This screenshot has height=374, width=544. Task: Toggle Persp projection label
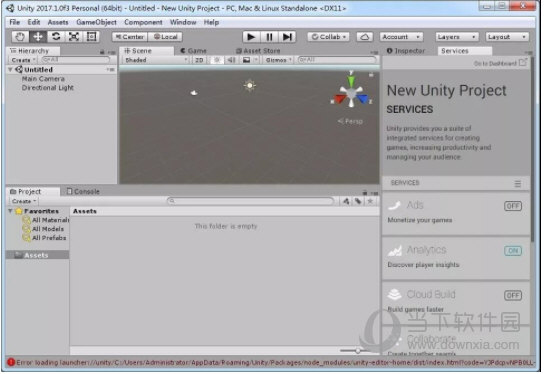[x=350, y=121]
